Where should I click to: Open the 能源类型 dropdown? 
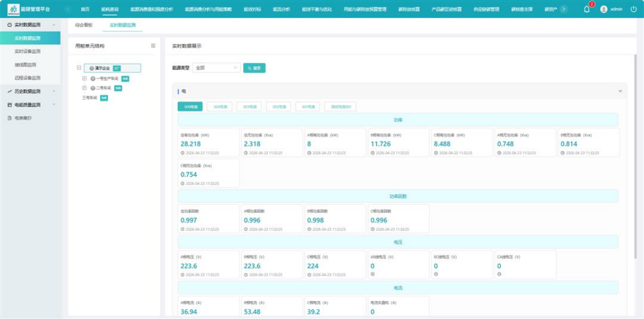point(216,68)
